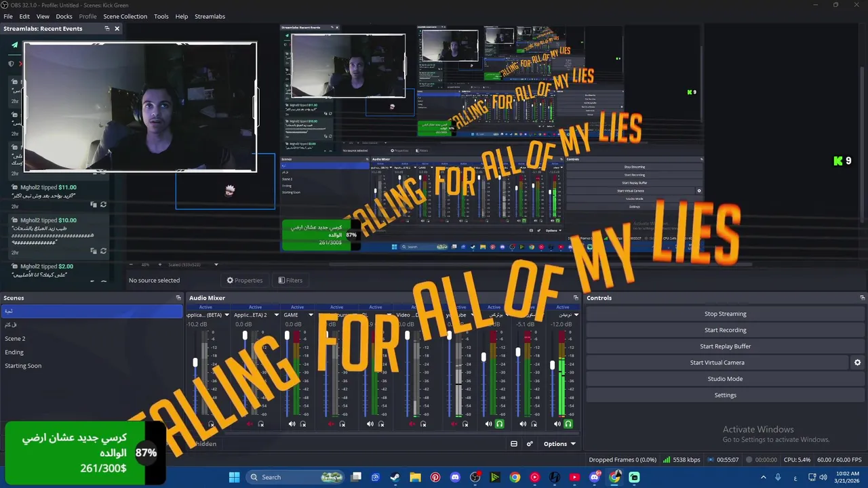
Task: Toggle monitoring on Applic...ETA) 2 channel
Action: 261,424
